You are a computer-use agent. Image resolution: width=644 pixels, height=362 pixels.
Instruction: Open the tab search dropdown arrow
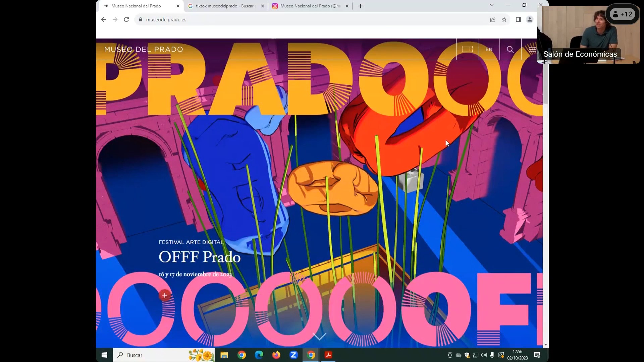[492, 5]
